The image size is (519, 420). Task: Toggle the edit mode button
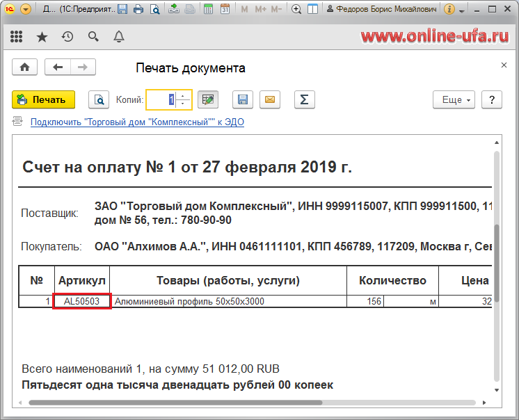(208, 99)
